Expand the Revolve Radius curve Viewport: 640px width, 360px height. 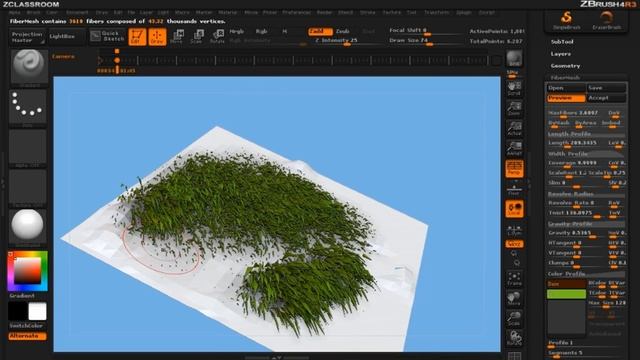[586, 194]
